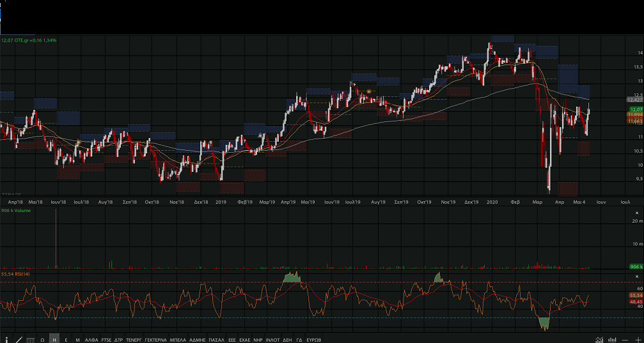
Task: Switch to the Μ monthly timeframe
Action: pyautogui.click(x=77, y=339)
